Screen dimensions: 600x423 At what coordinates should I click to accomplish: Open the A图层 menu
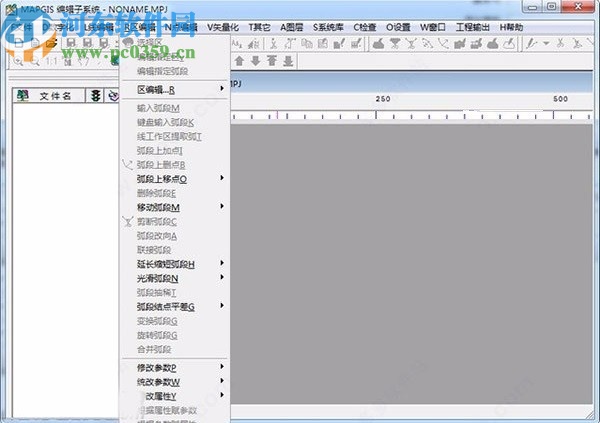click(292, 28)
